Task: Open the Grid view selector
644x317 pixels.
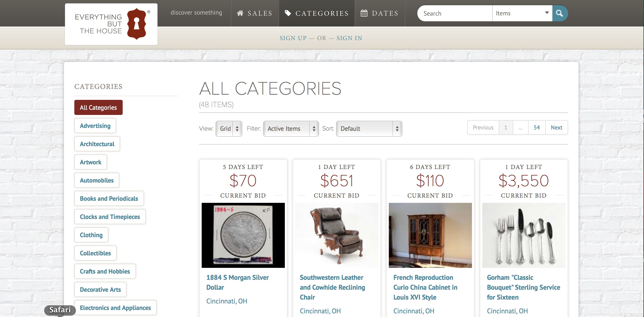Action: click(228, 128)
